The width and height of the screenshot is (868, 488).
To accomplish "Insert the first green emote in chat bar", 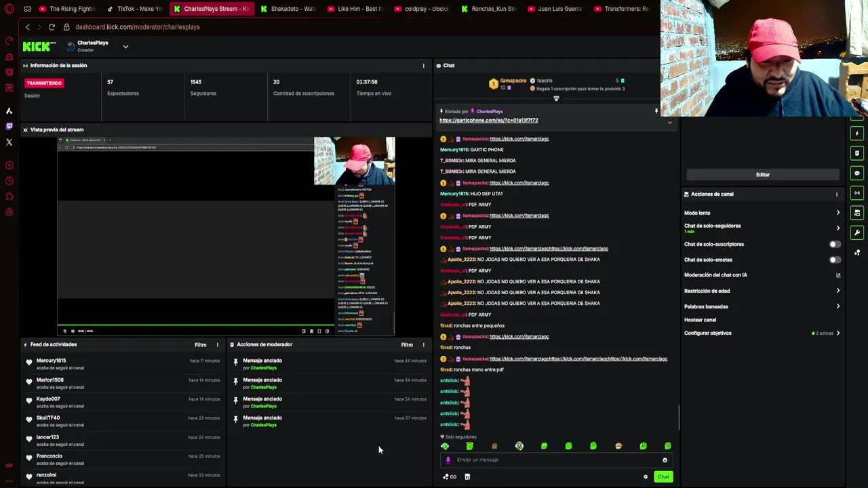I will [445, 446].
